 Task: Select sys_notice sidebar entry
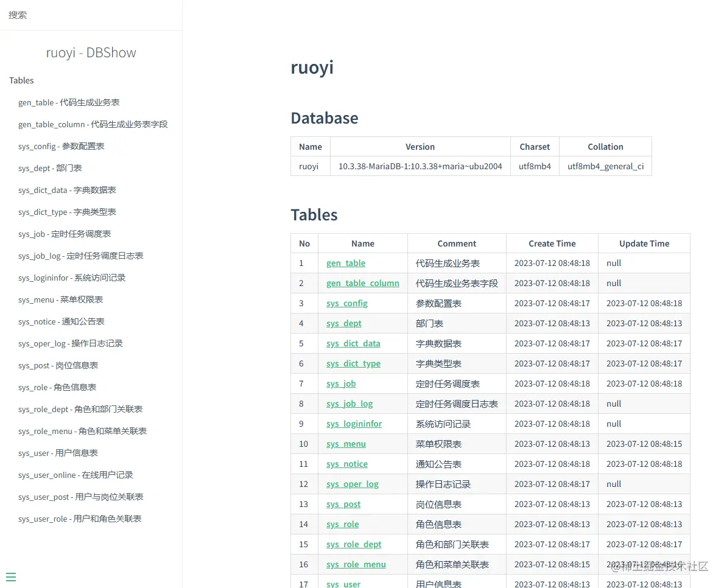point(61,321)
